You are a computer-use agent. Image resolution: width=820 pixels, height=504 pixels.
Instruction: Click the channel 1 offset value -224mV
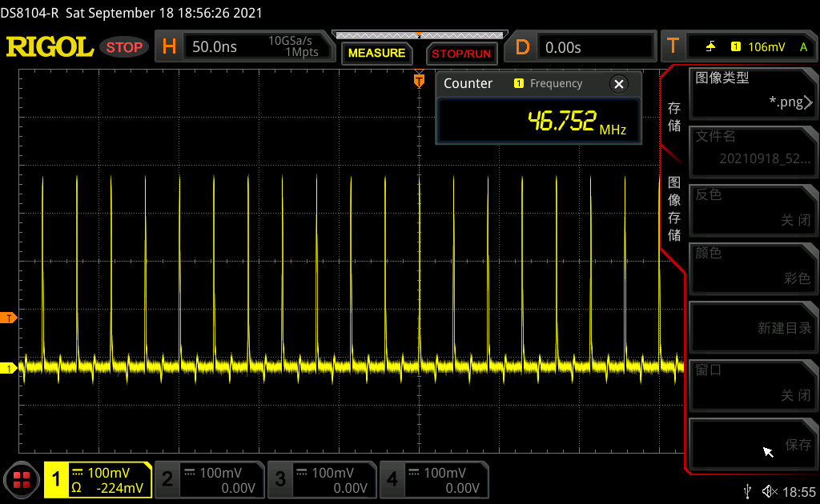pyautogui.click(x=120, y=488)
